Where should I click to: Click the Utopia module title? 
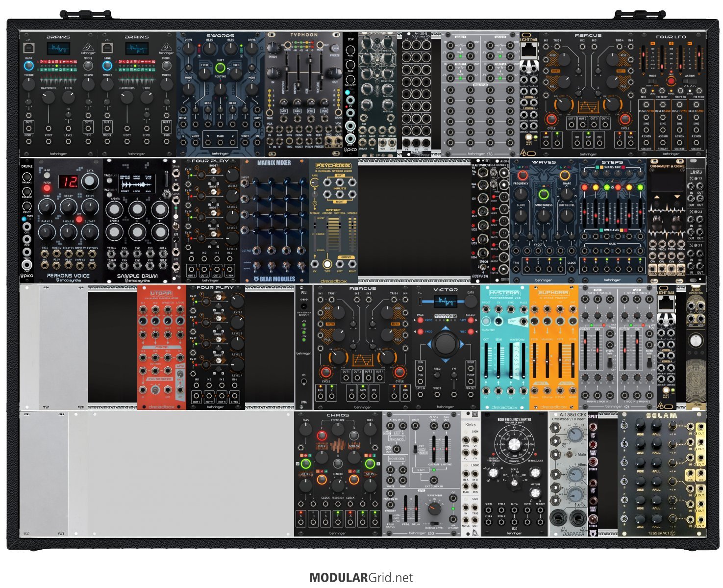161,294
